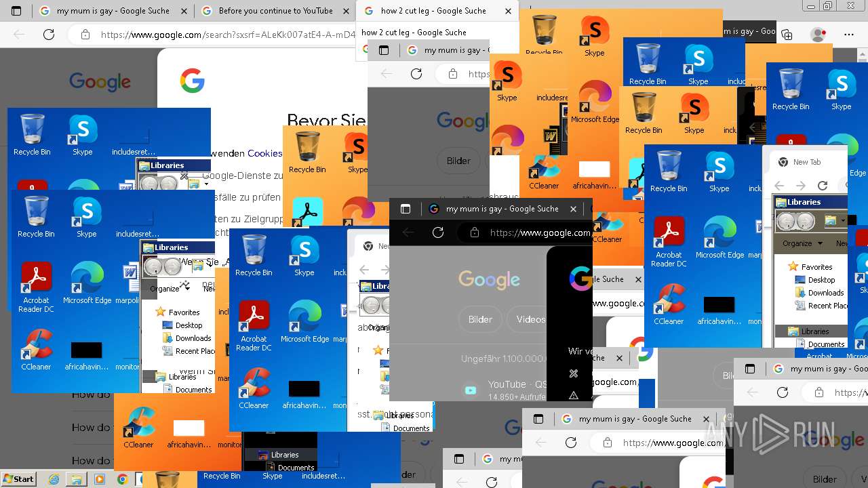Open Organize menu in Libraries window over cookie text
Image resolution: width=868 pixels, height=488 pixels.
click(169, 289)
